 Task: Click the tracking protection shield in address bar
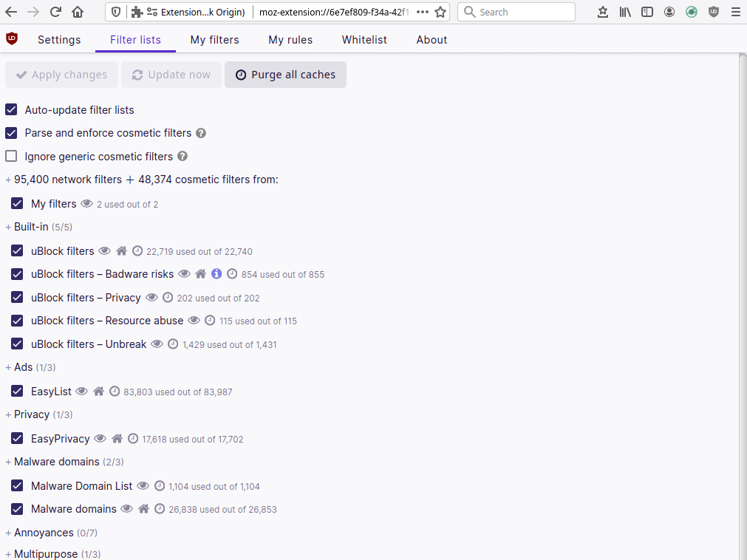click(x=116, y=12)
